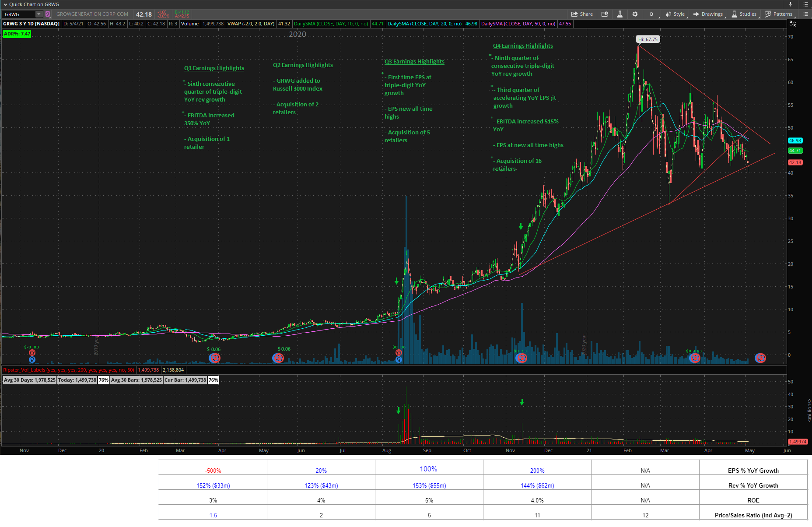Collapse the Quick Chart on GRWG panel
This screenshot has height=527, width=812.
tap(5, 4)
